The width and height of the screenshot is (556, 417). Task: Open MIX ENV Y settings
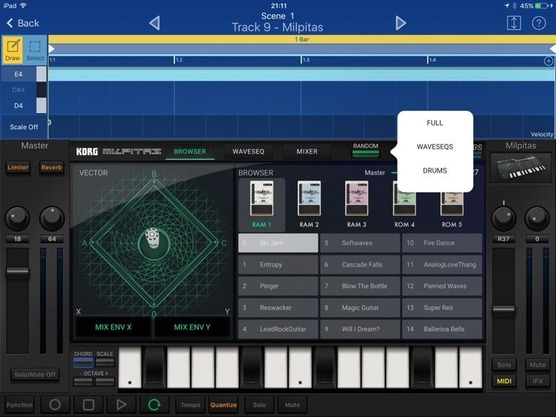192,327
